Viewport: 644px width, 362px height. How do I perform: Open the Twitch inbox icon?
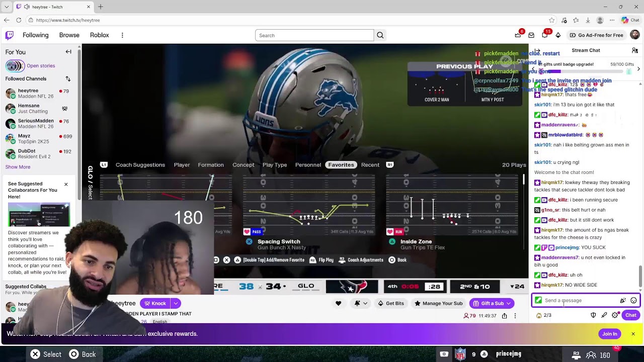[x=531, y=35]
